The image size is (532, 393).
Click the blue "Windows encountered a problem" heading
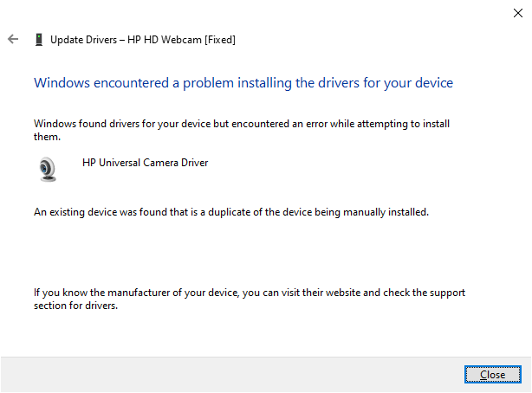click(243, 83)
